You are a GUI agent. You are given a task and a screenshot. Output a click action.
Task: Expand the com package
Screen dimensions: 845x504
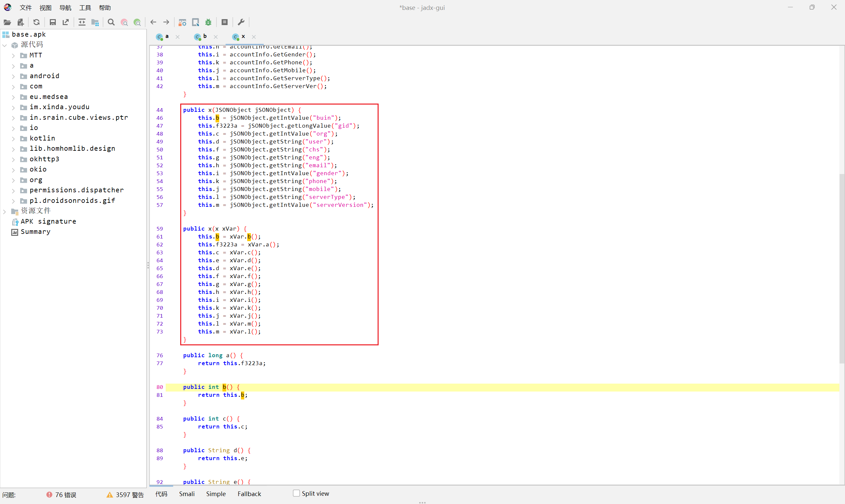coord(13,87)
